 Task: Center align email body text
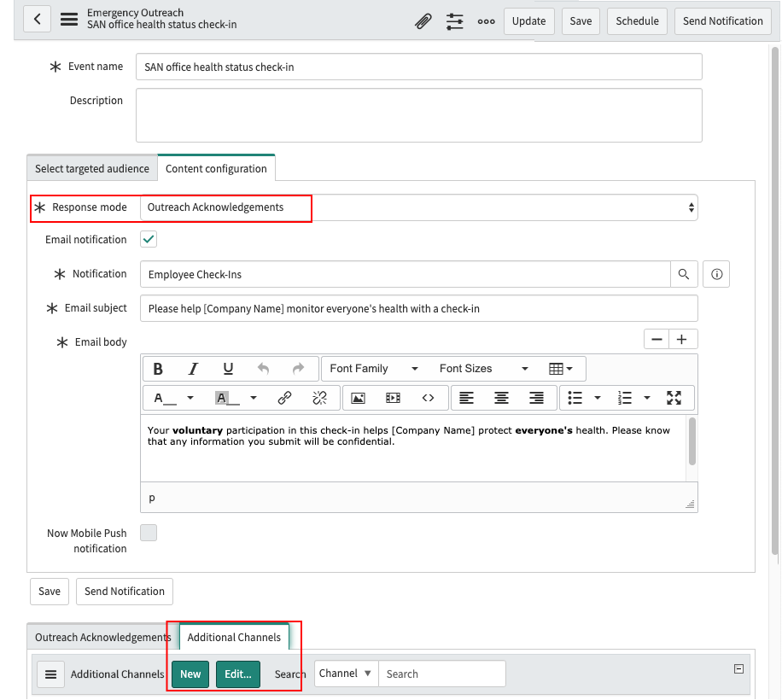coord(501,398)
